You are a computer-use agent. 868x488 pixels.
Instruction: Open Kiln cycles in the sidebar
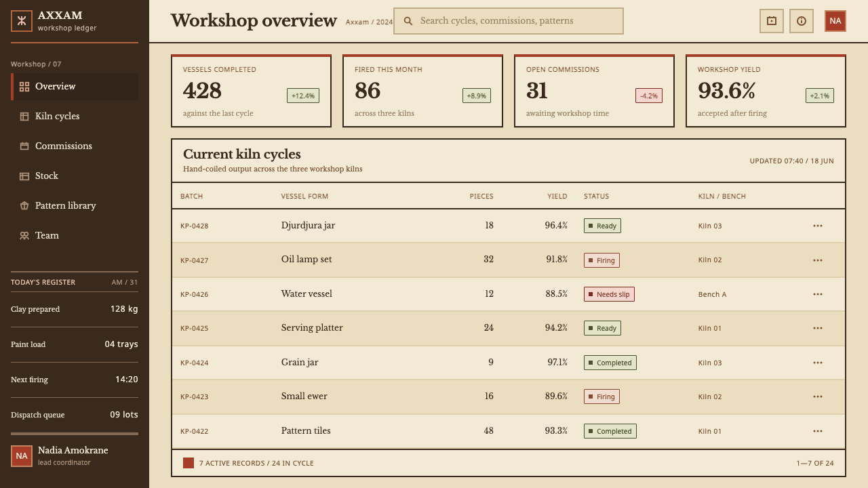tap(75, 117)
